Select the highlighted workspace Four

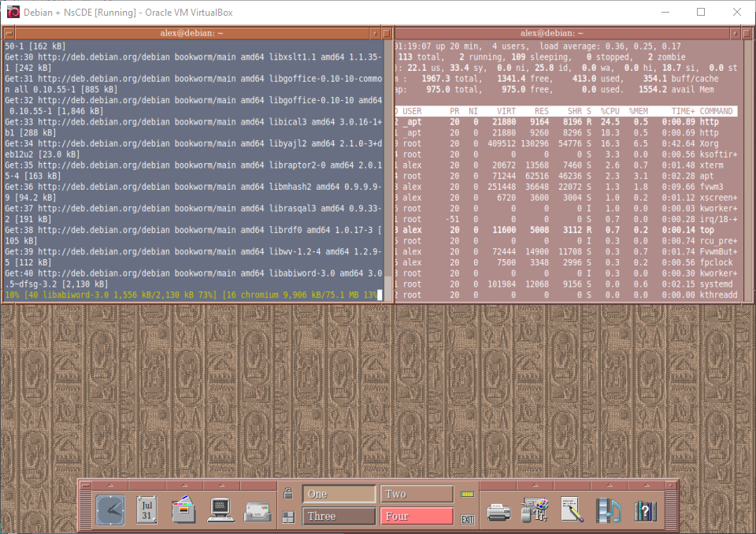tap(417, 517)
